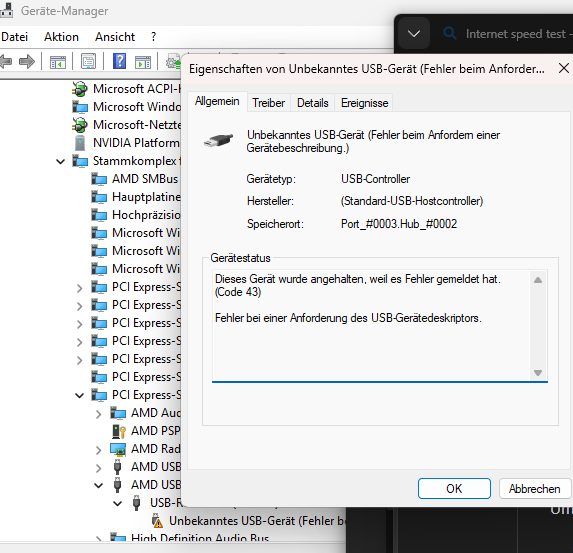Viewport: 573px width, 553px height.
Task: Expand the High Definition Audio Bus node
Action: coord(98,539)
